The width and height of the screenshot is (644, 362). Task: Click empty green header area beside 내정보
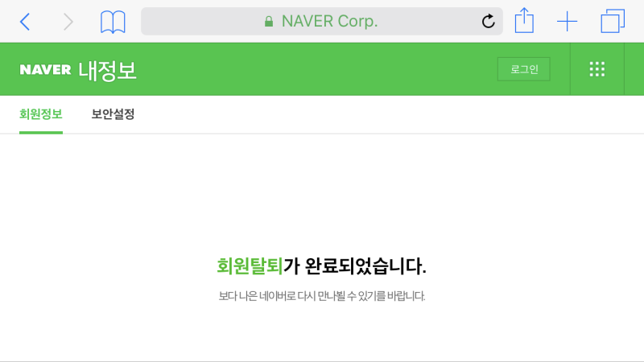pyautogui.click(x=316, y=69)
